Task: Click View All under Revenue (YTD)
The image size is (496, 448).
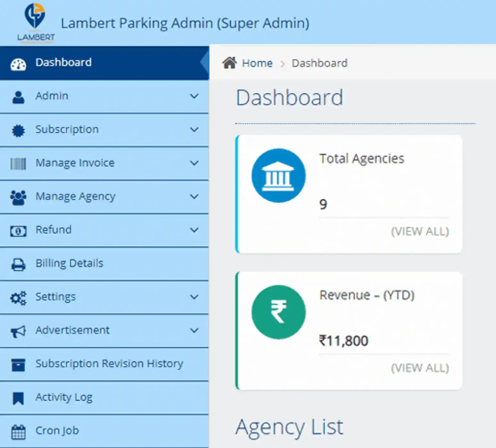Action: (420, 368)
